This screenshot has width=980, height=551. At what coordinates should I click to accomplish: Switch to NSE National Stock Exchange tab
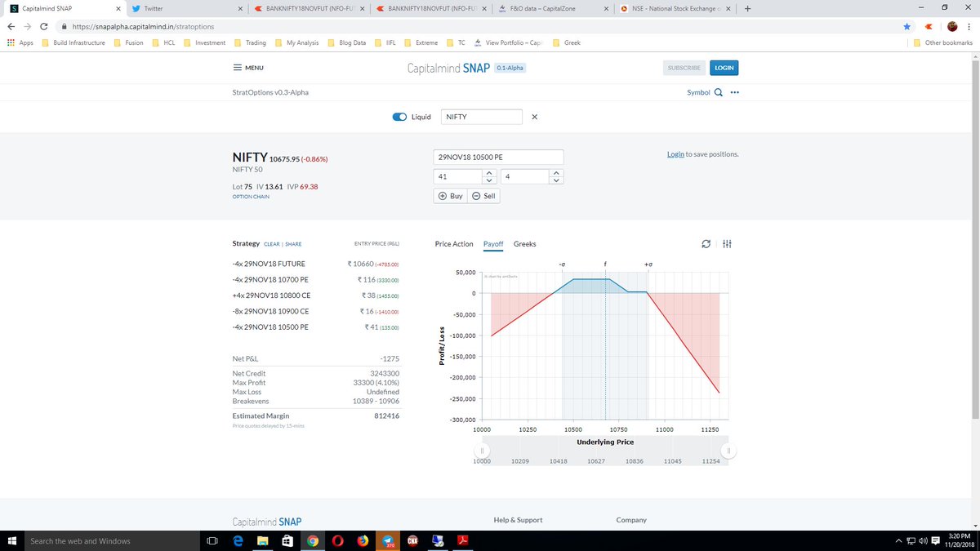tap(675, 9)
